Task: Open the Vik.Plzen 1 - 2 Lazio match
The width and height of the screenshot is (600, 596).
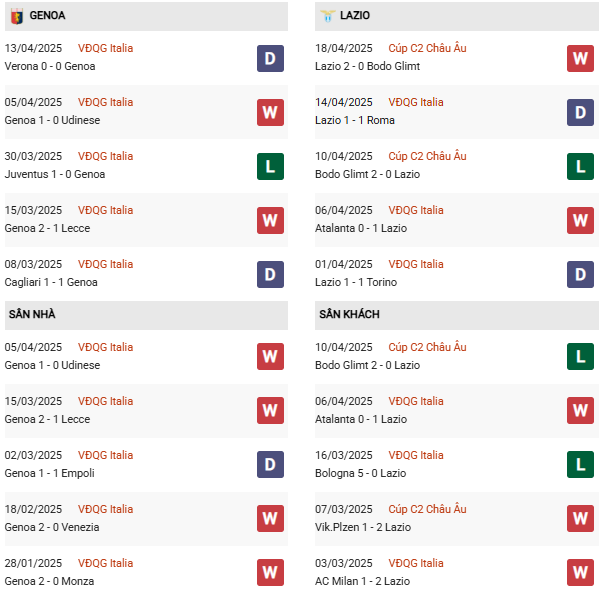Action: tap(362, 527)
